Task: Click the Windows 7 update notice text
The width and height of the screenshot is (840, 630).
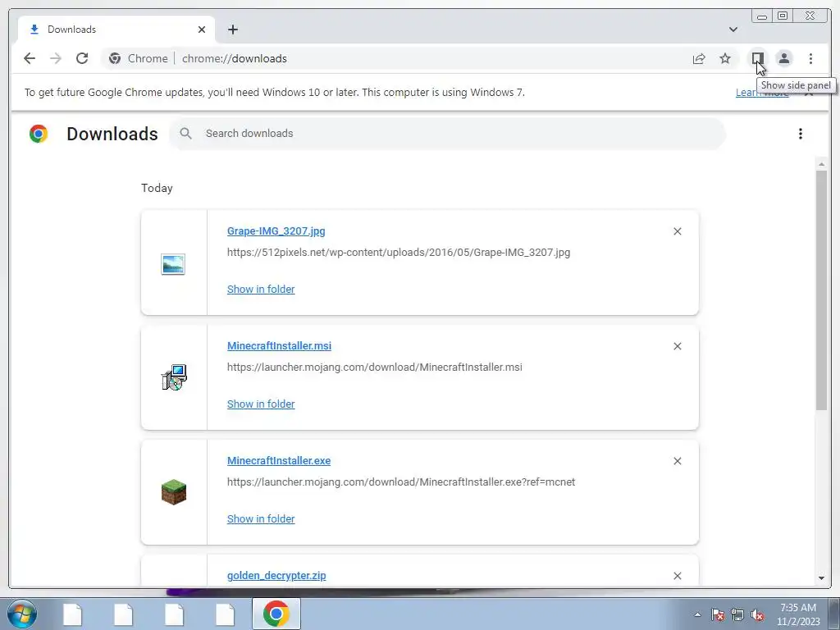Action: [x=275, y=92]
